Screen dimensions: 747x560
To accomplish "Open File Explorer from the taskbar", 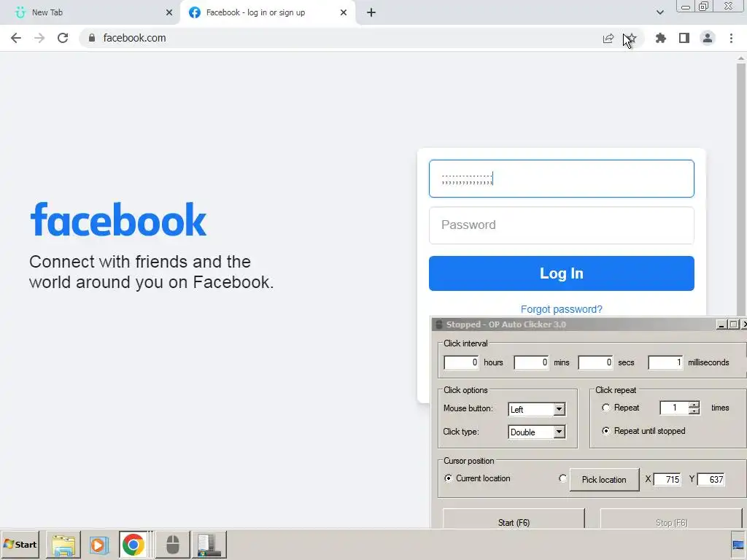I will 63,545.
